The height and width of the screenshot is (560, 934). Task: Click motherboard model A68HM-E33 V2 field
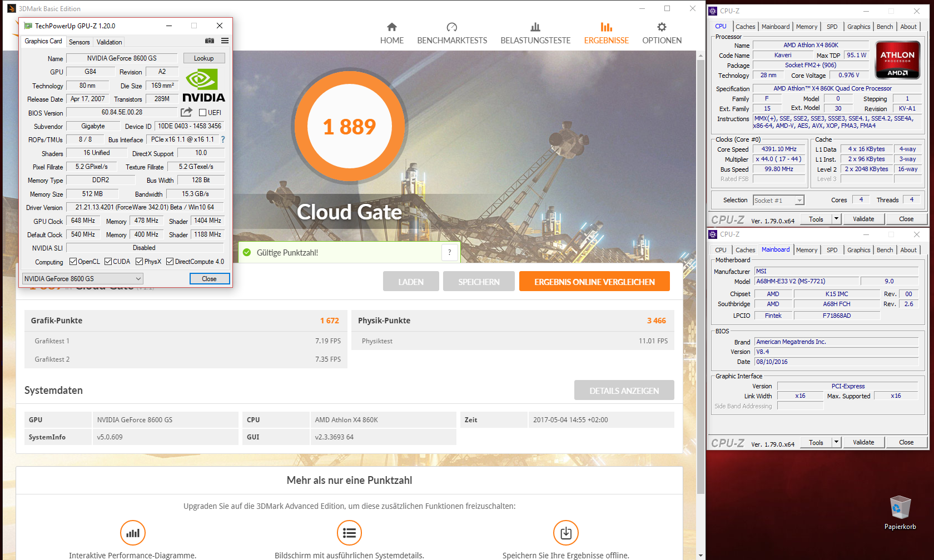[x=807, y=281]
